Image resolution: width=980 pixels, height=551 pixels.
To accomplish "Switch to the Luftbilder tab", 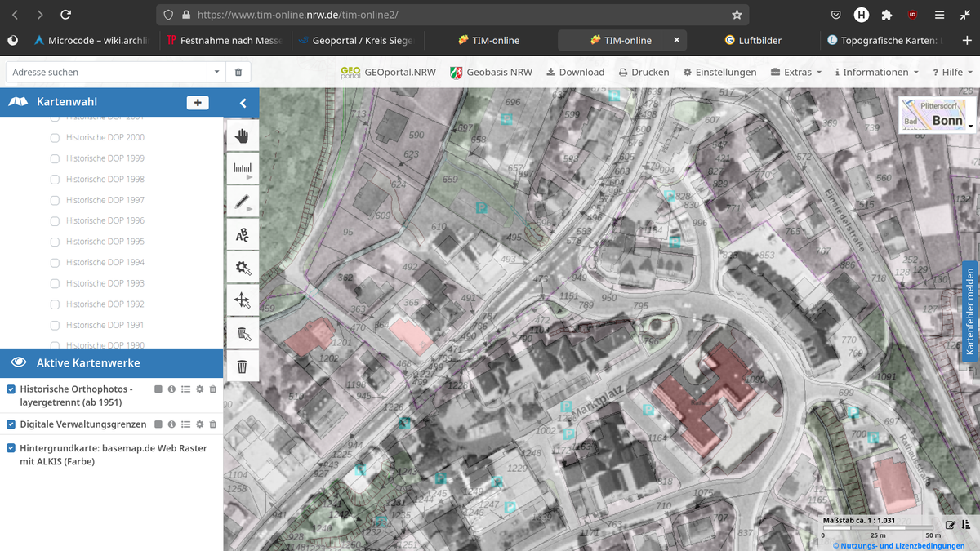I will 752,40.
